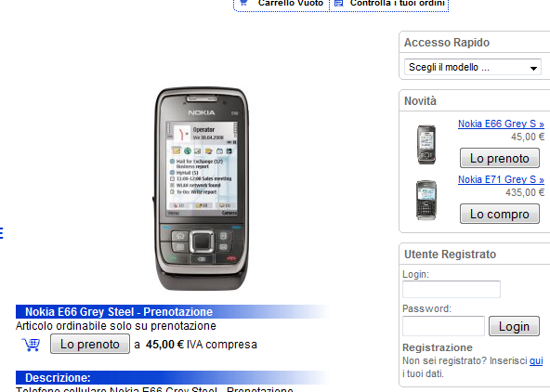Click the orders icon beside Controlla i tuoi ordini
The height and width of the screenshot is (392, 550).
pyautogui.click(x=339, y=3)
